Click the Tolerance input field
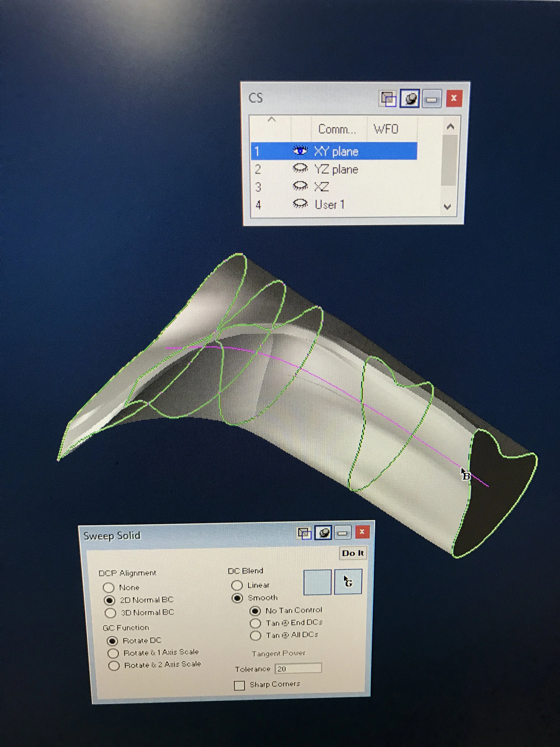Viewport: 560px width, 747px height. coord(298,669)
